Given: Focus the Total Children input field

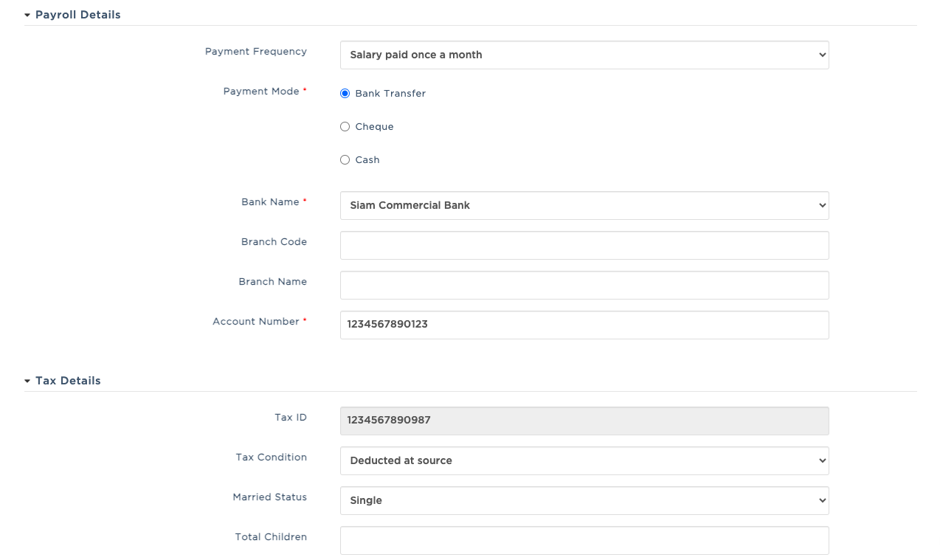Looking at the screenshot, I should (584, 540).
